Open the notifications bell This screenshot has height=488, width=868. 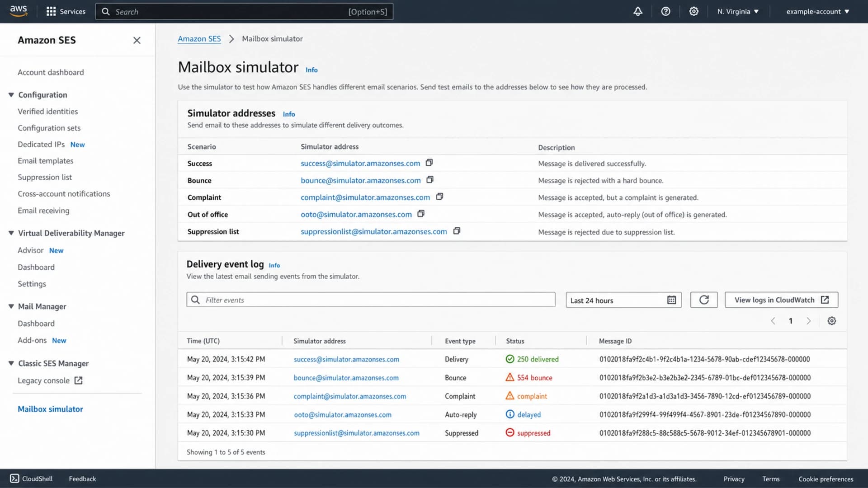637,11
